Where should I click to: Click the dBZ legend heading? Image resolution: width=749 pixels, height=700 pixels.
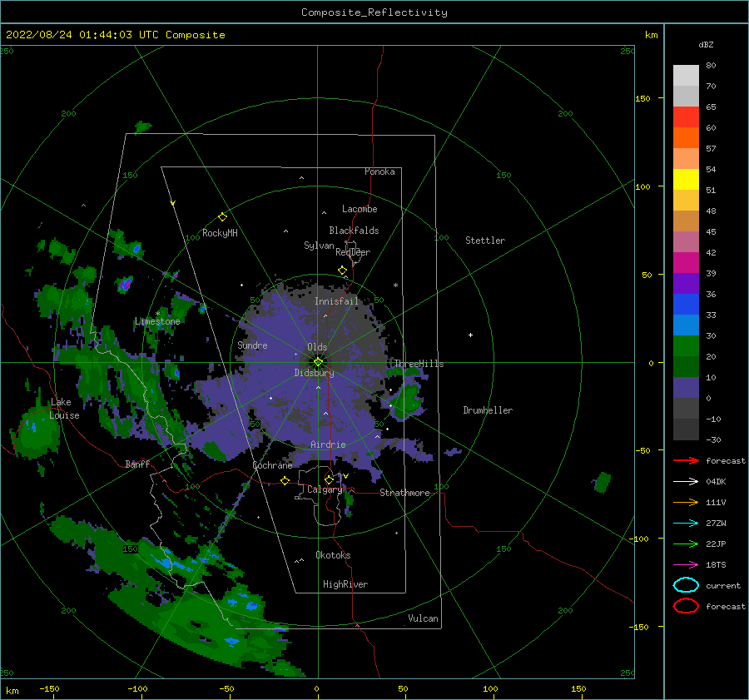click(706, 44)
